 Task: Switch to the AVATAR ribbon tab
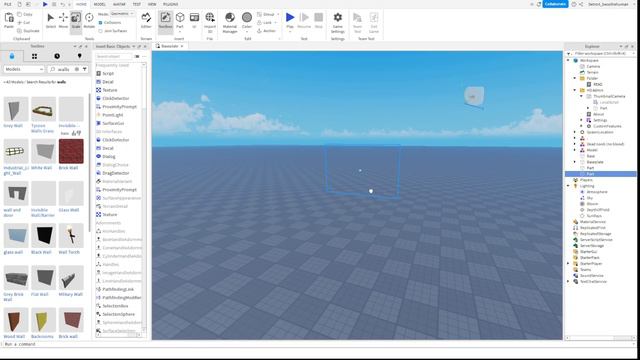(119, 4)
